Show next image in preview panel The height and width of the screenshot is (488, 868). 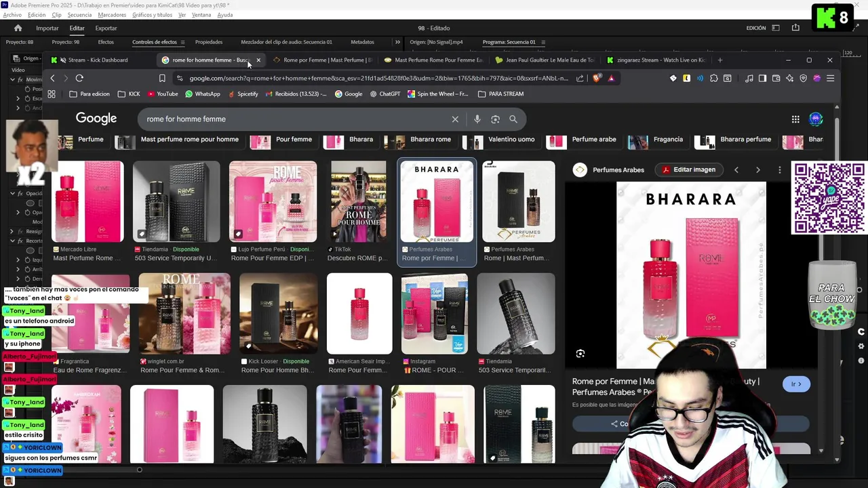tap(758, 169)
